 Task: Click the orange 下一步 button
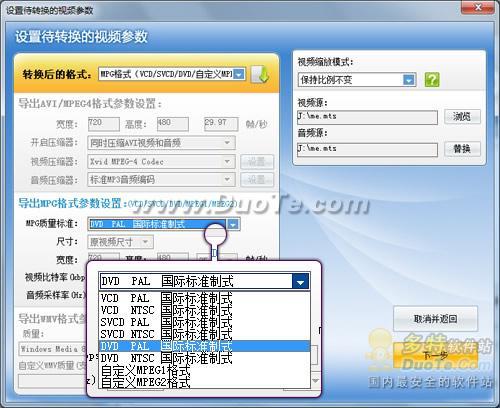(x=435, y=355)
